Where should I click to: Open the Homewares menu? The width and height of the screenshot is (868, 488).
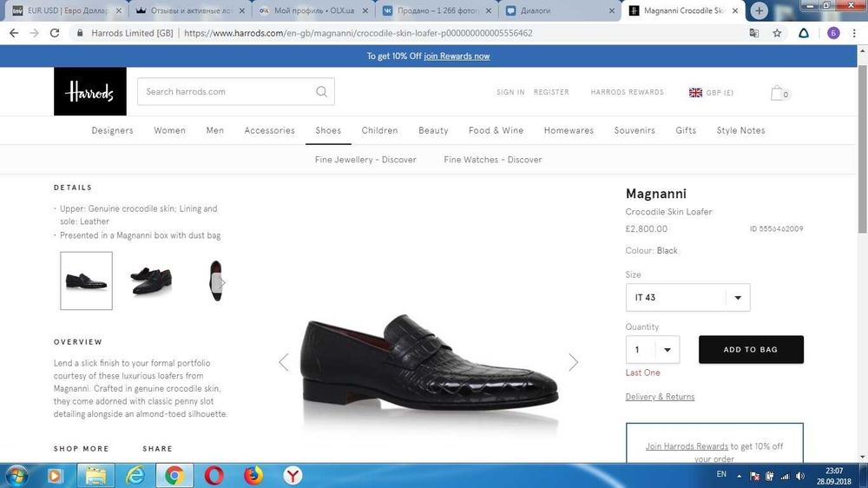coord(569,130)
